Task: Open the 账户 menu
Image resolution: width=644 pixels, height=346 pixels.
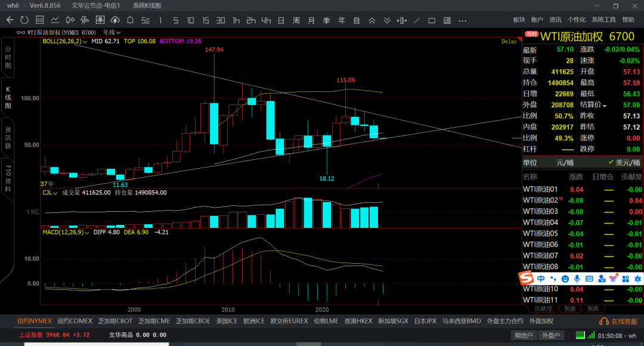Action: (x=537, y=20)
